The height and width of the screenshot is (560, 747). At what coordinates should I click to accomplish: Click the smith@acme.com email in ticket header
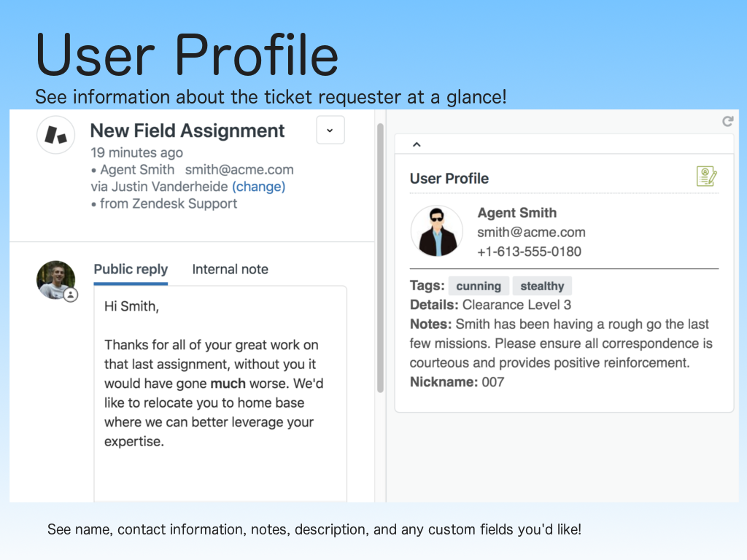pos(239,170)
